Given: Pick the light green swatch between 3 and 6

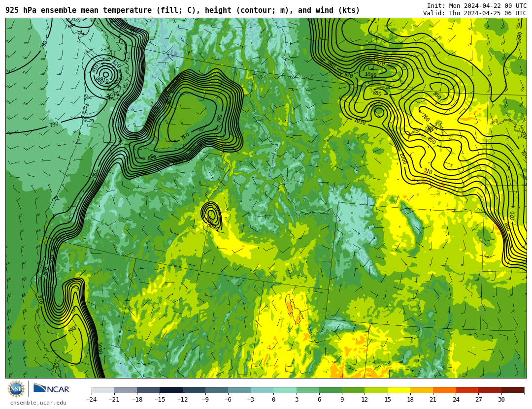Looking at the screenshot, I should (308, 390).
